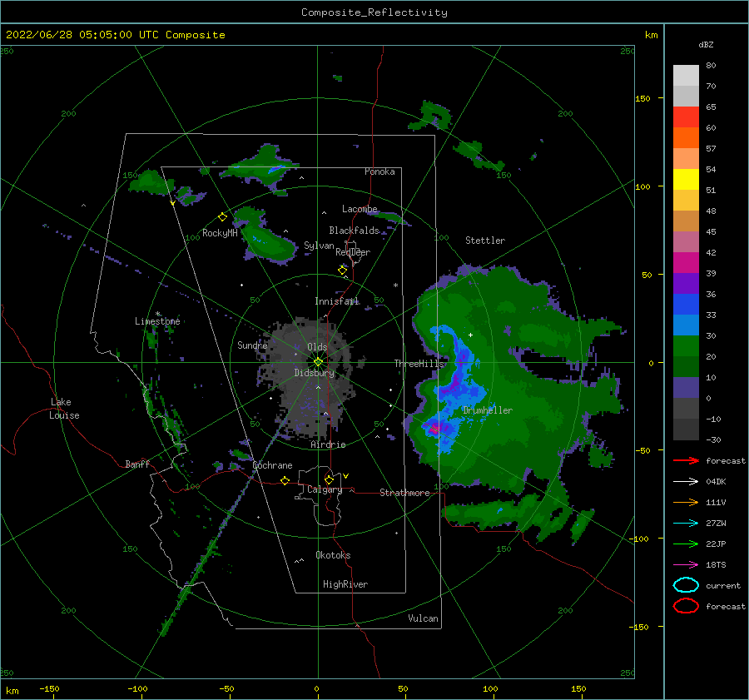Click the Stettler label
The width and height of the screenshot is (749, 700).
[x=485, y=241]
